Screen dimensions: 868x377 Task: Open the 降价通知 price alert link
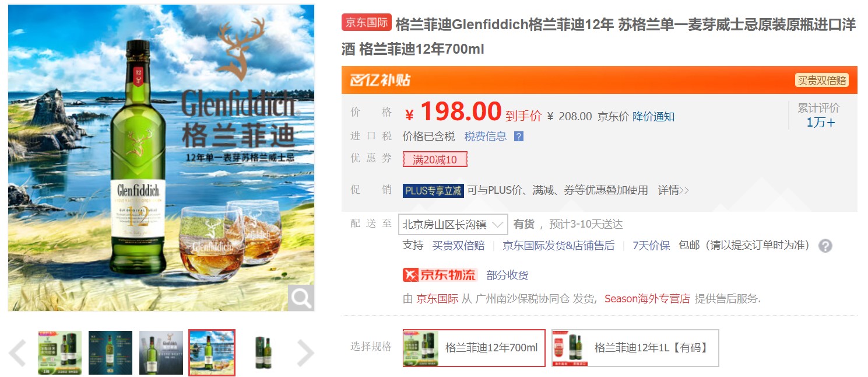(653, 116)
